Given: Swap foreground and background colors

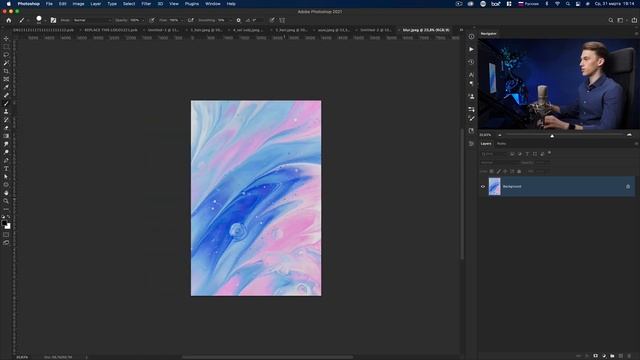Looking at the screenshot, I should pyautogui.click(x=9, y=217).
